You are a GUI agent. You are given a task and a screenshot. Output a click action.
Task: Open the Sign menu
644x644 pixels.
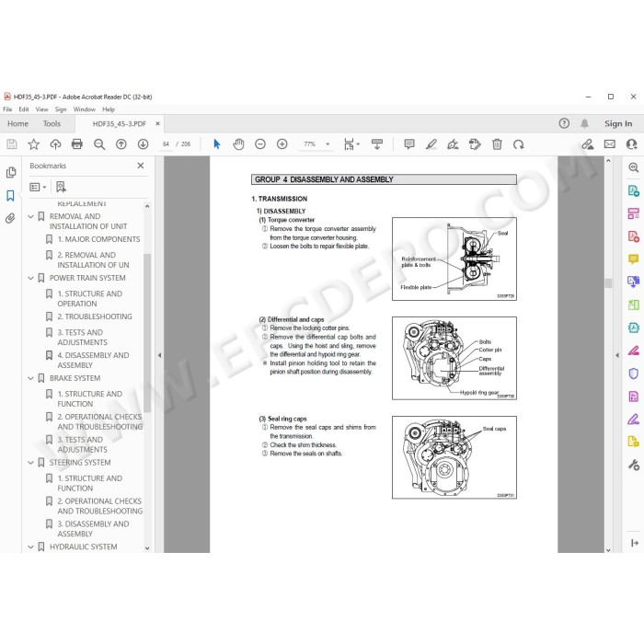point(61,109)
